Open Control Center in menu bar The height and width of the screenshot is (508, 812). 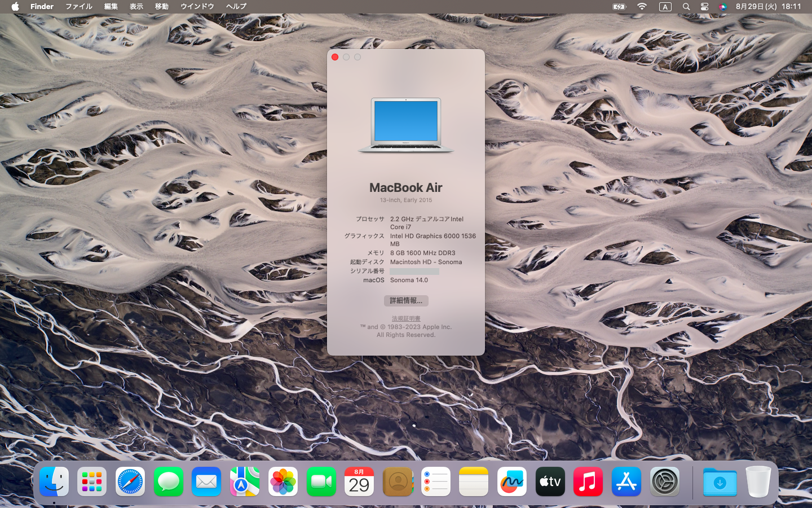(704, 6)
